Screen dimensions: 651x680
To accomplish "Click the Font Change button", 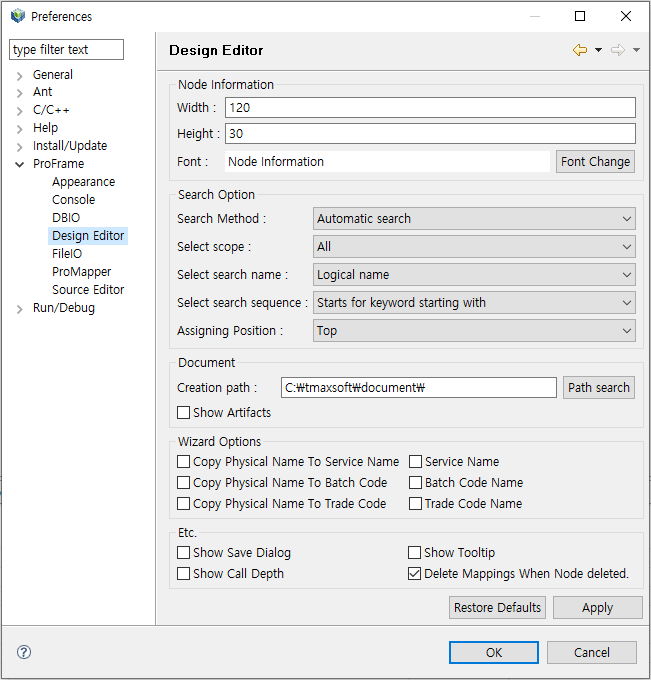I will tap(595, 162).
